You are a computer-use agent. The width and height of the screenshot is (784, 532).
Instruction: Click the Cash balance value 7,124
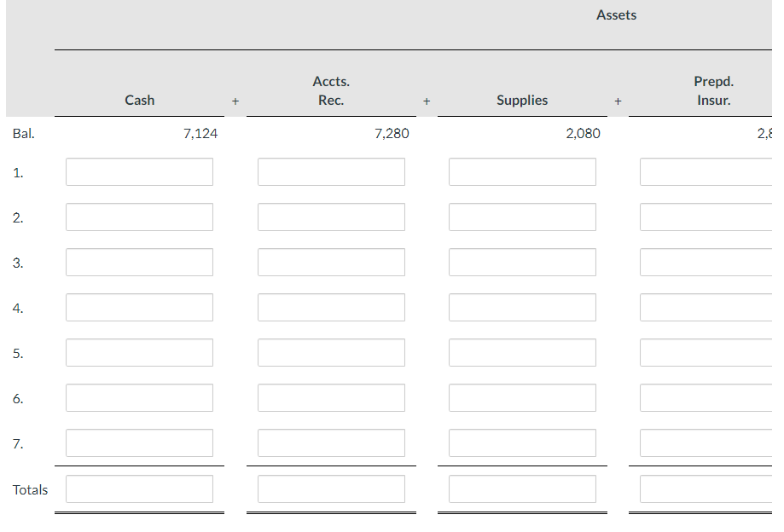(200, 133)
